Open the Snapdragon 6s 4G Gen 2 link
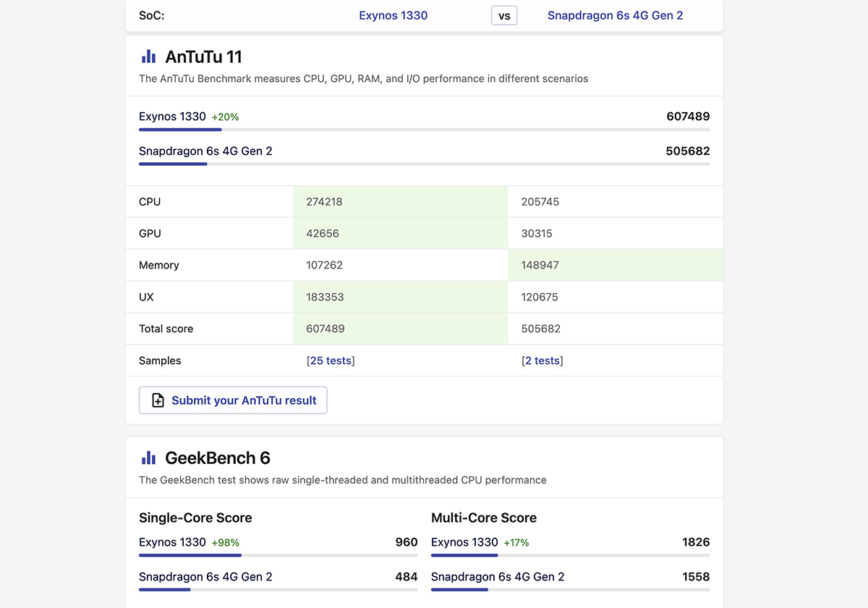 [616, 15]
